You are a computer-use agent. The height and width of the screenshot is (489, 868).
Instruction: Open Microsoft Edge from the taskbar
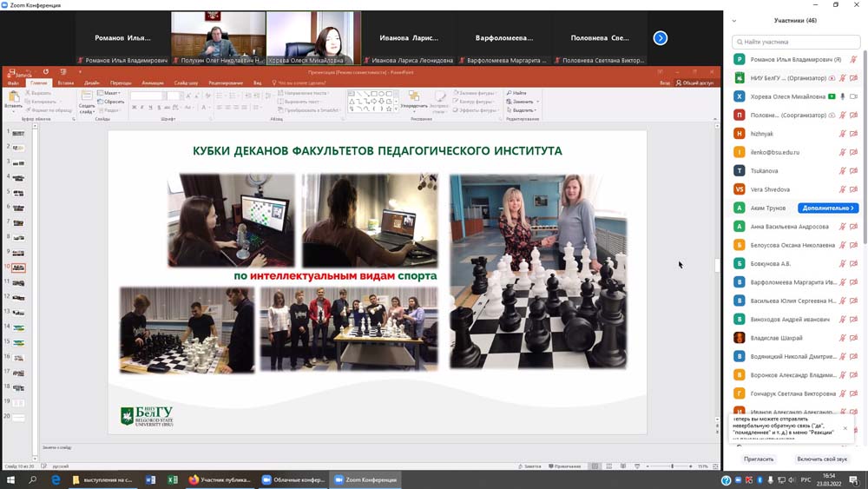[x=56, y=479]
